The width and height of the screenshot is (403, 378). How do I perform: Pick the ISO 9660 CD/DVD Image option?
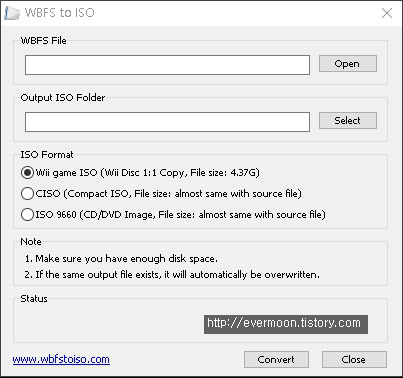pos(27,214)
